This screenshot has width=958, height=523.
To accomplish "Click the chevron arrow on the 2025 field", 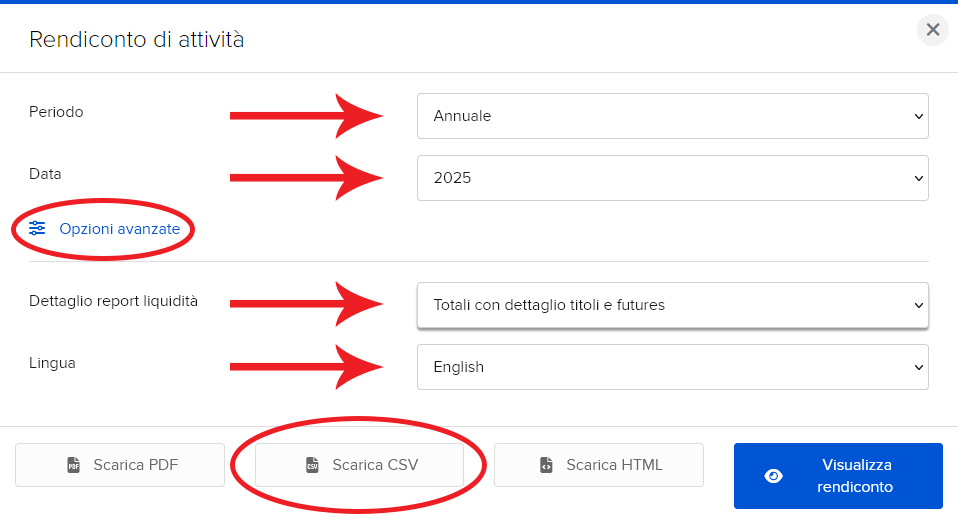I will (x=918, y=178).
